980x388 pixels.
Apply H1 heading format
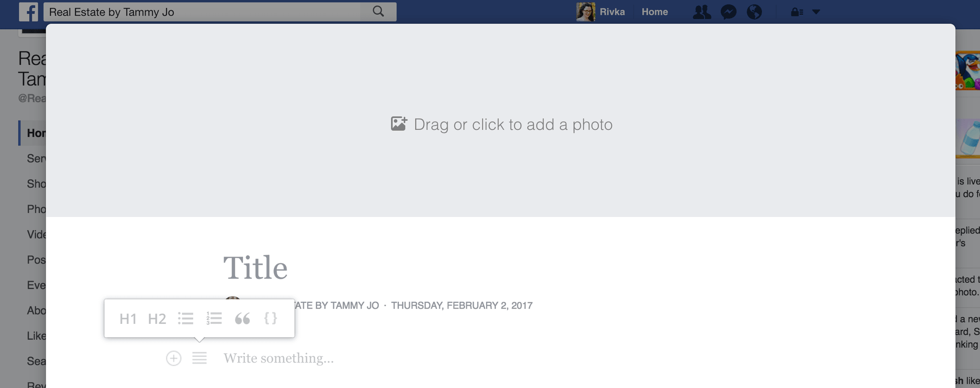click(x=128, y=319)
